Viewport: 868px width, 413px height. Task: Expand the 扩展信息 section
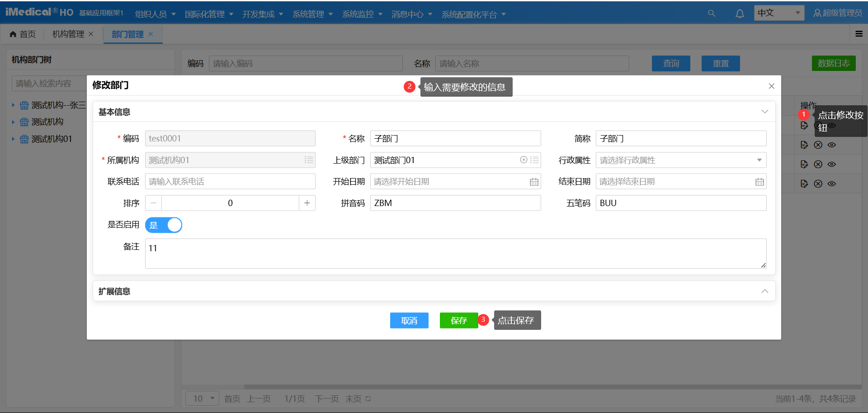point(764,291)
